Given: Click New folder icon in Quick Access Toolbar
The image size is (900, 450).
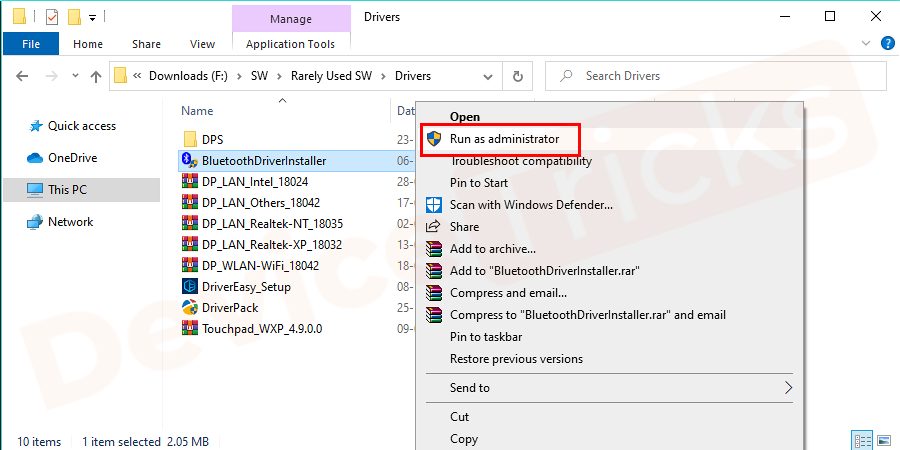Looking at the screenshot, I should pos(75,17).
